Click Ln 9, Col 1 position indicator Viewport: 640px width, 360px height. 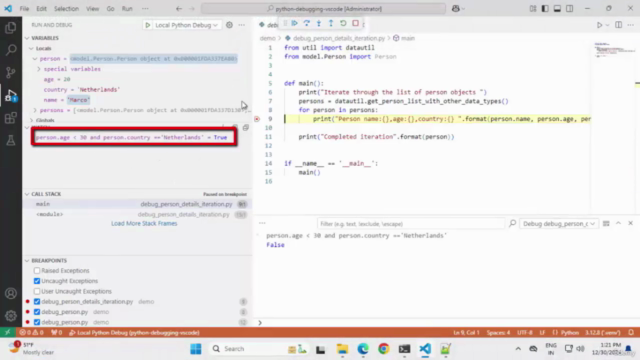click(467, 332)
